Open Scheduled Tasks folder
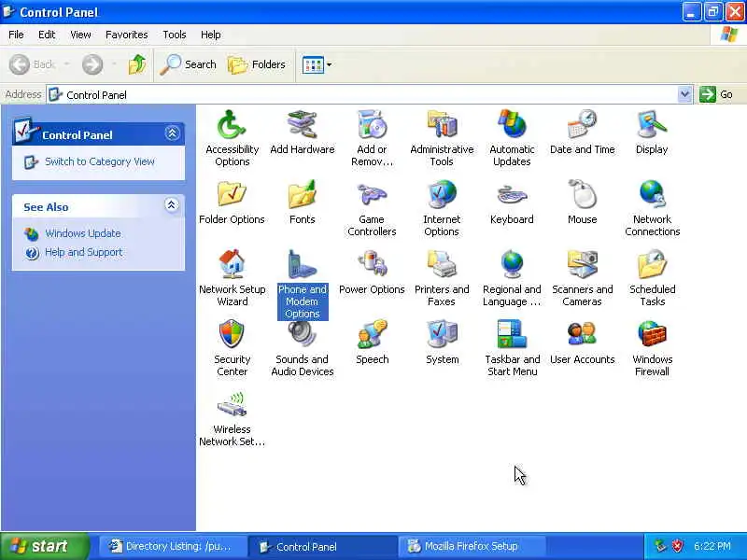This screenshot has height=560, width=747. (652, 278)
